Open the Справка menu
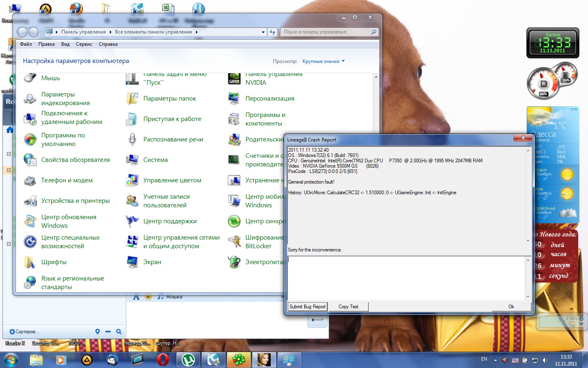Viewport: 588px width, 368px height. [x=108, y=44]
